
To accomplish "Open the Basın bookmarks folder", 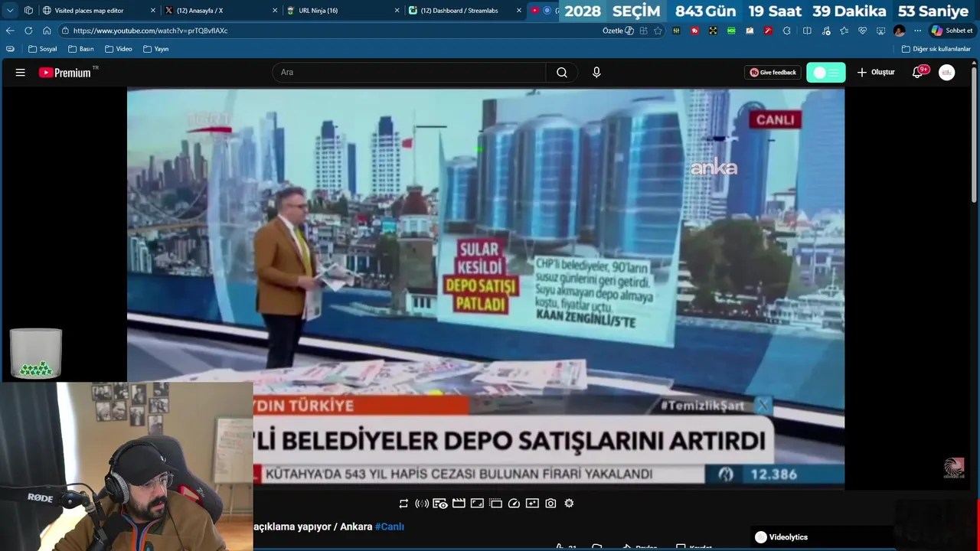I will (x=80, y=49).
